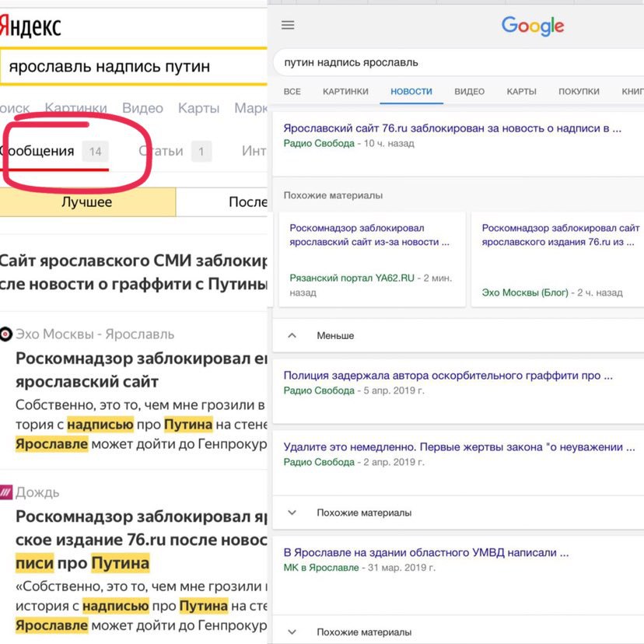This screenshot has width=644, height=644.
Task: Click the Echo Moskvy source icon
Action: pyautogui.click(x=5, y=334)
